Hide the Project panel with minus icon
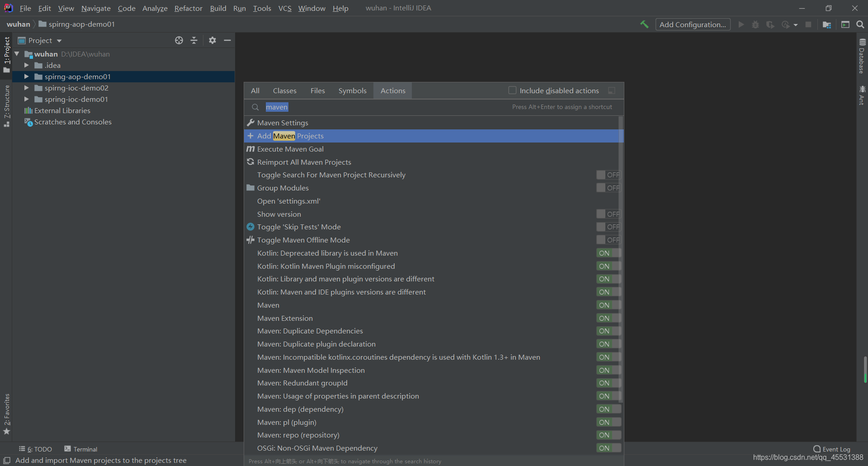868x466 pixels. (x=227, y=40)
